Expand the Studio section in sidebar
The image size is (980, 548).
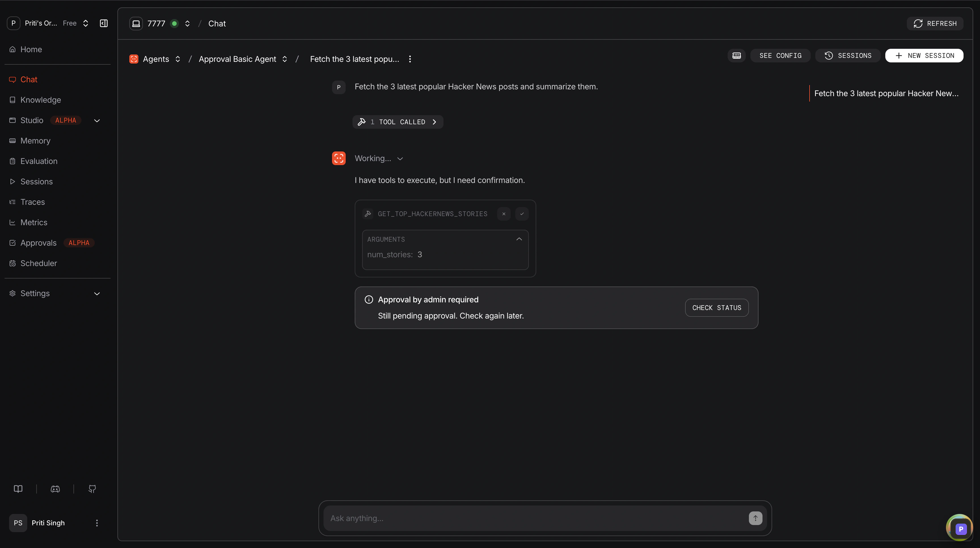coord(97,121)
